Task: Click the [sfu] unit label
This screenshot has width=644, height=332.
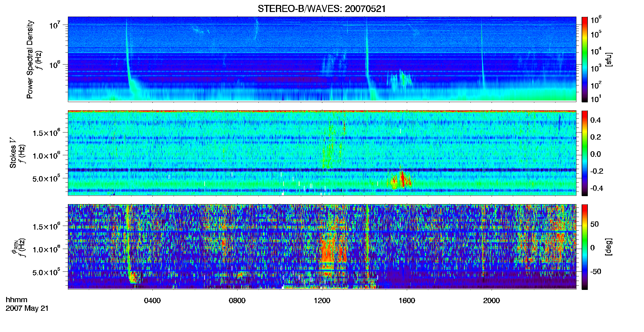Action: 608,59
